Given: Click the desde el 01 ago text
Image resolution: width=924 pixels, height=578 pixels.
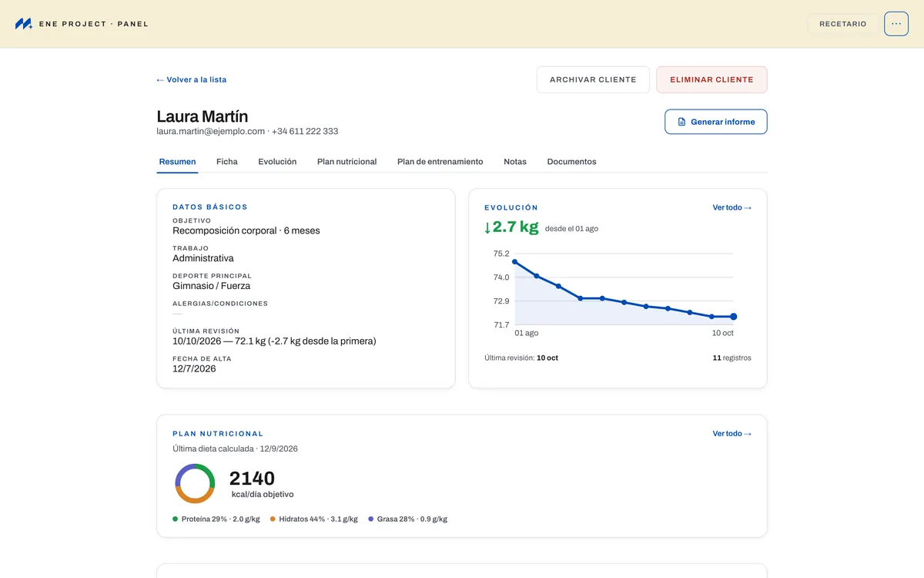Looking at the screenshot, I should point(571,229).
